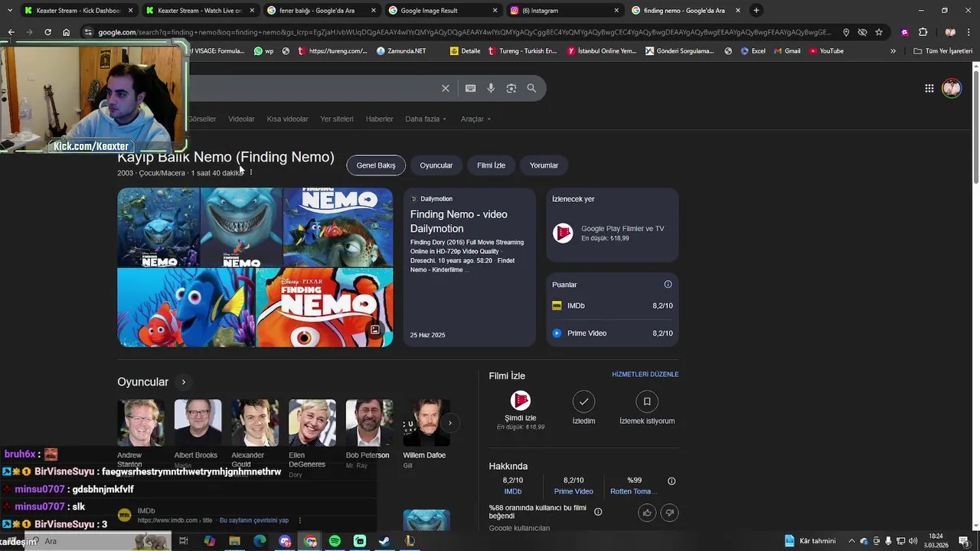
Task: Select the Filmi İzle chip
Action: (x=491, y=165)
